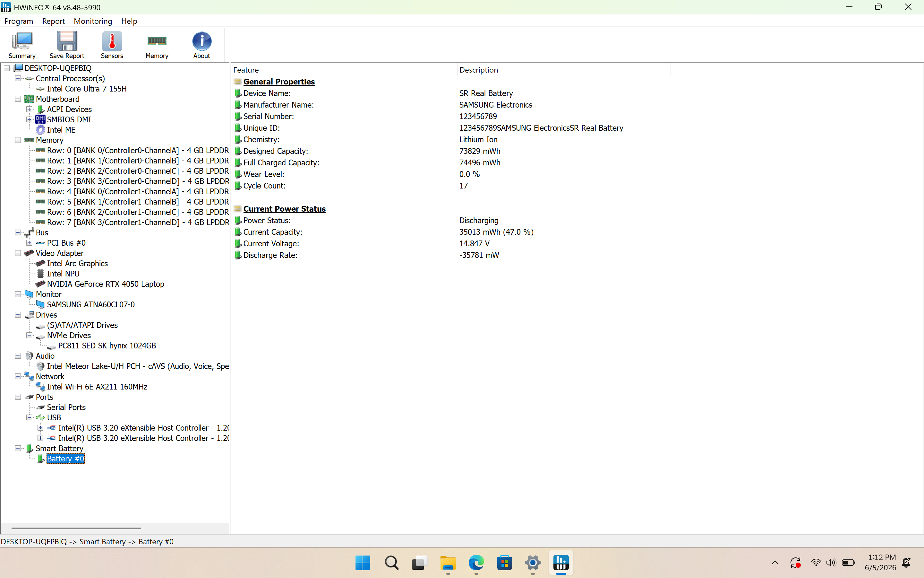Collapse the NVMe Drives node

click(29, 335)
